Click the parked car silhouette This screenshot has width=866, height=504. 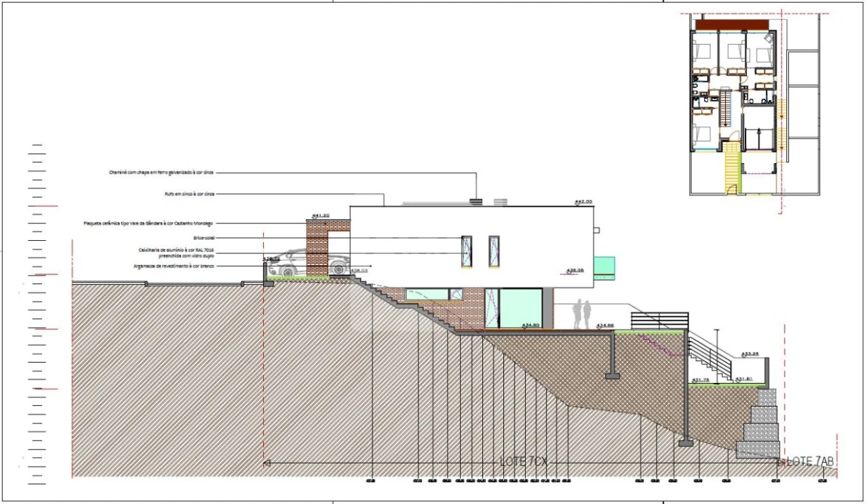tap(308, 262)
